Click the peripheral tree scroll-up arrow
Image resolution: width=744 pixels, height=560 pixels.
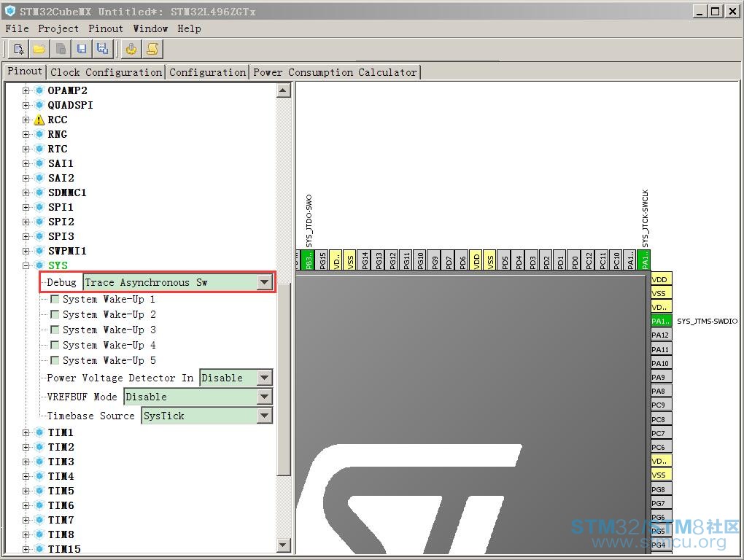click(283, 90)
